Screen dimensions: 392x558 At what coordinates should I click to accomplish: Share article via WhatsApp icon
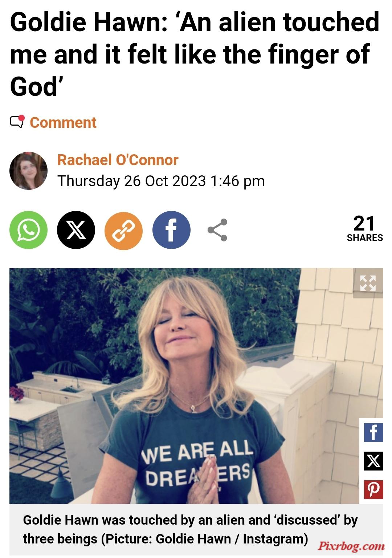28,230
